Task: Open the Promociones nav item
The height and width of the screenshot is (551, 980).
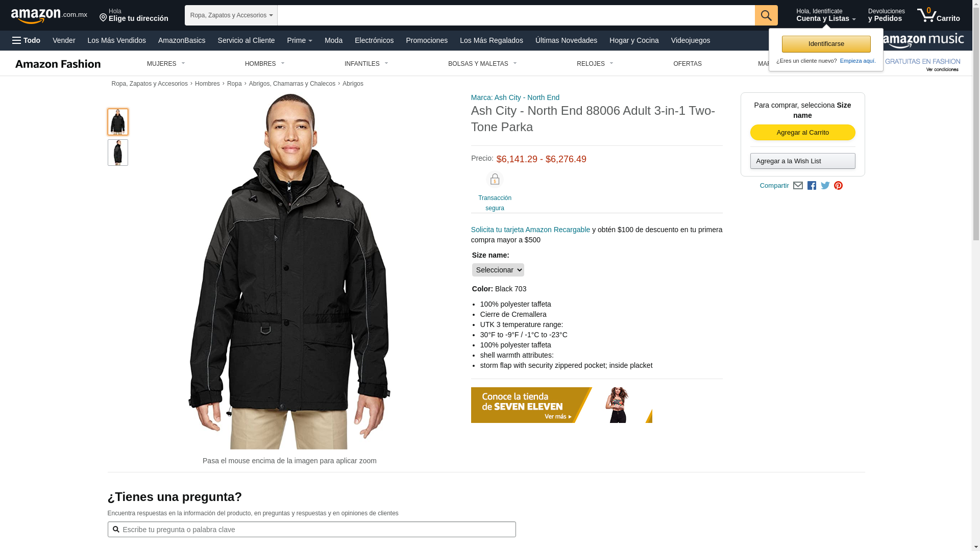Action: point(427,40)
